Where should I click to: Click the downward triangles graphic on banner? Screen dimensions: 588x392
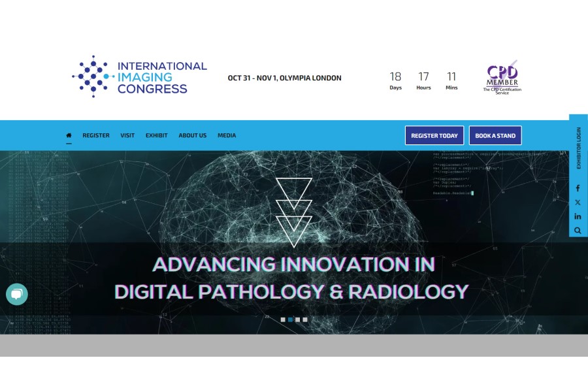tap(294, 212)
